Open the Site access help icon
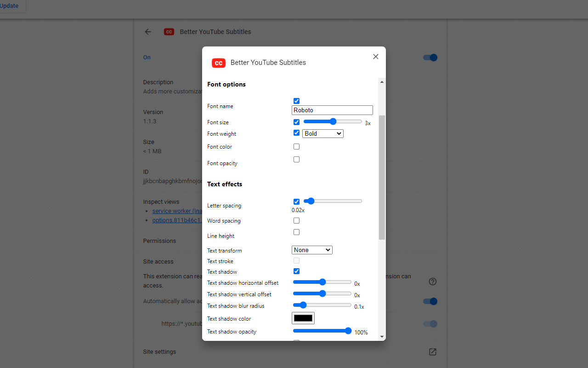The height and width of the screenshot is (368, 588). coord(432,282)
